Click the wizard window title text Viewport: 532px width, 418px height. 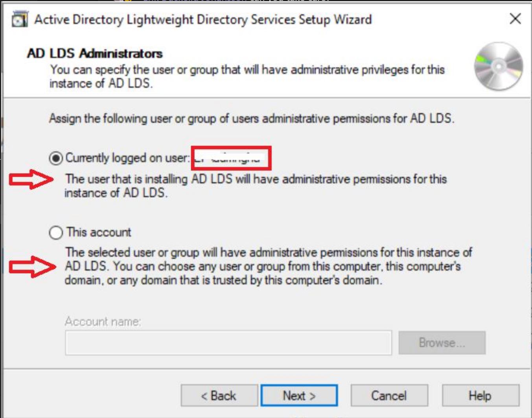pyautogui.click(x=203, y=19)
